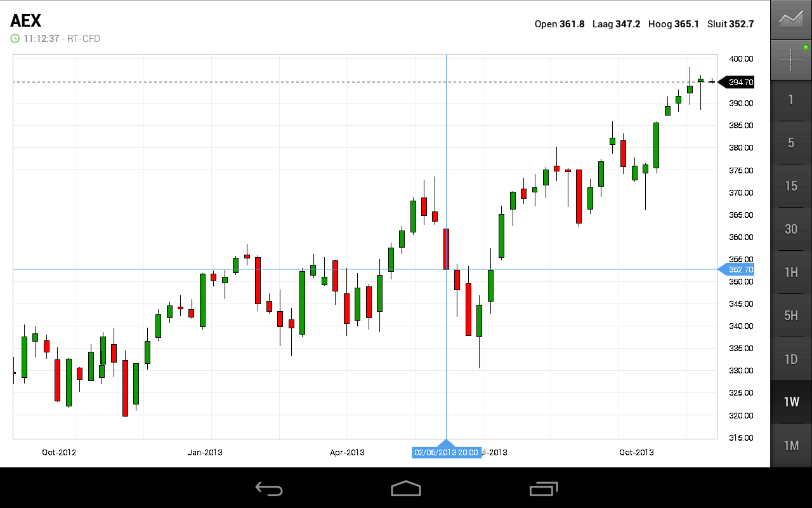Switch to 15 minute interval
Viewport: 812px width, 508px height.
[790, 186]
